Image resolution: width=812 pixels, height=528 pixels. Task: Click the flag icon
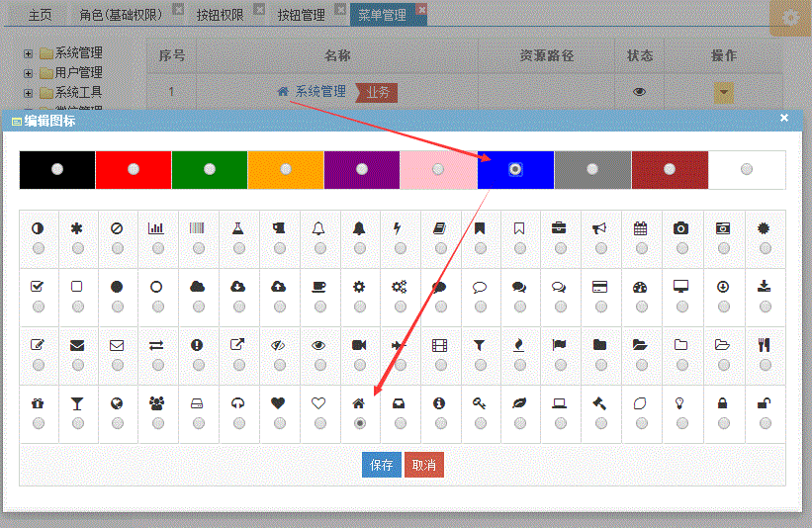click(559, 345)
